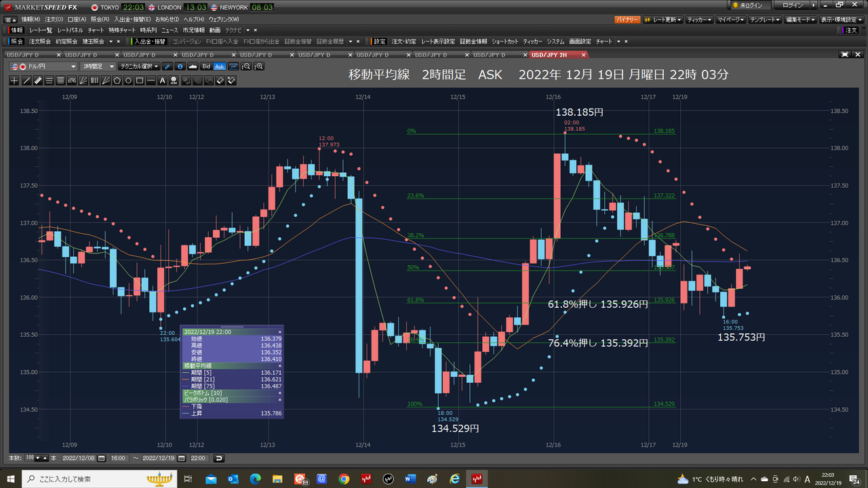This screenshot has width=868, height=488.
Task: Switch chart price to Bid
Action: 206,66
